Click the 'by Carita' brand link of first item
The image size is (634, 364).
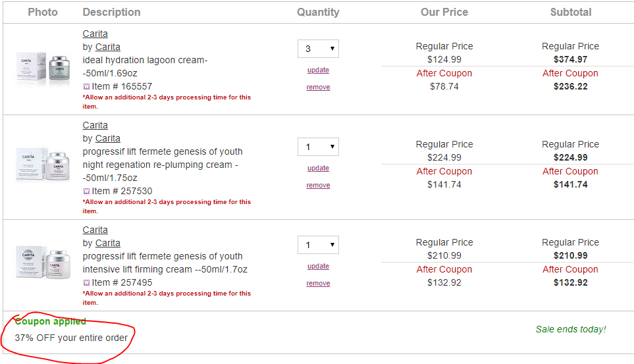point(108,47)
